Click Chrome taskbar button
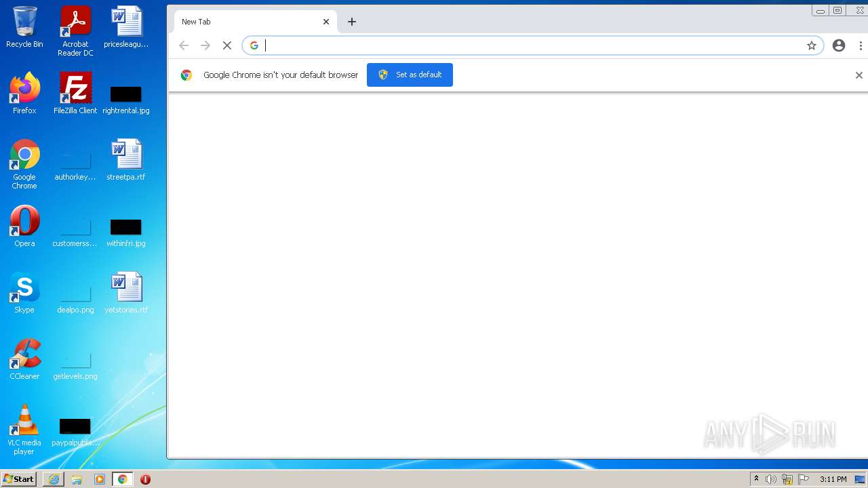This screenshot has width=868, height=488. click(x=123, y=479)
